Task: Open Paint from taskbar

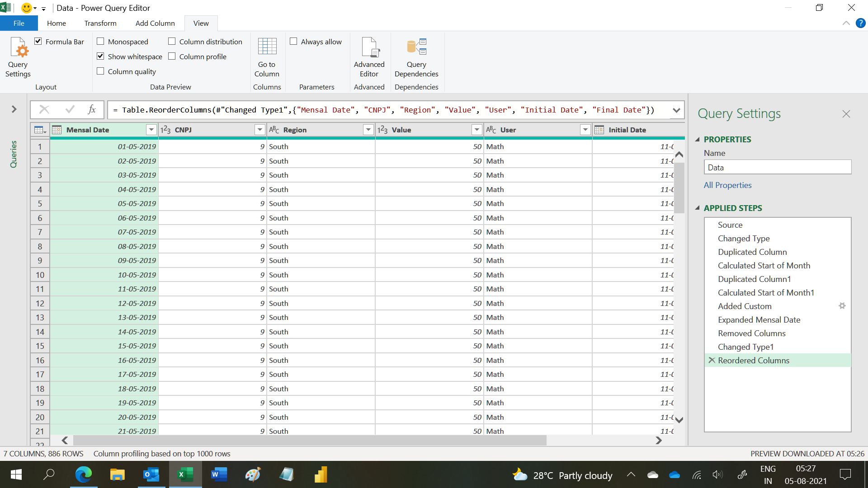Action: [253, 474]
